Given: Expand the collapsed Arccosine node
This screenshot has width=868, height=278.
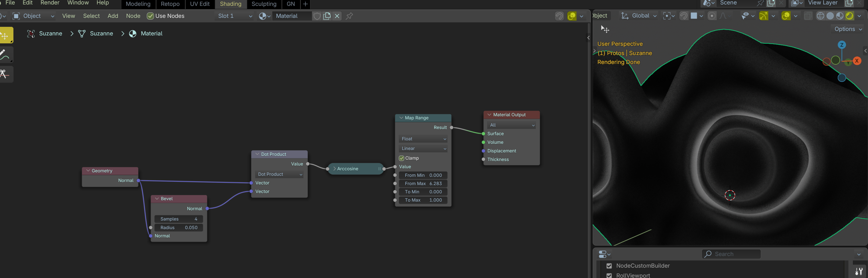Looking at the screenshot, I should [334, 169].
